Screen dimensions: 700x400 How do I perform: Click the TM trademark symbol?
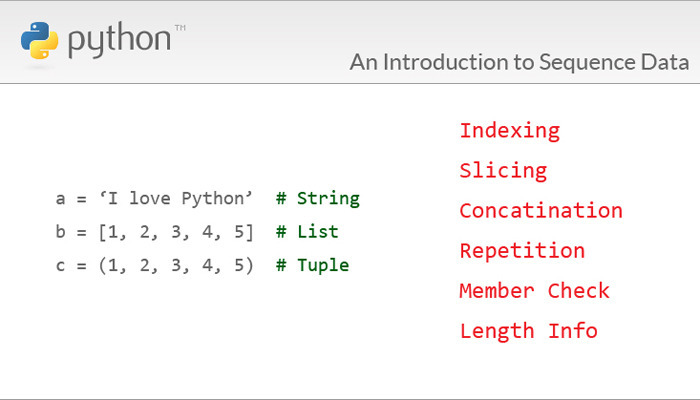pyautogui.click(x=180, y=28)
